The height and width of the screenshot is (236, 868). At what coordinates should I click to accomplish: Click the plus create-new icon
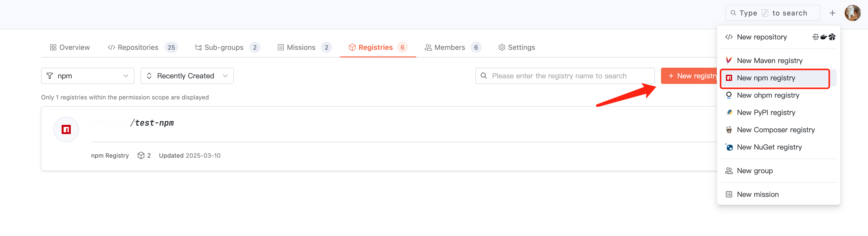[832, 13]
